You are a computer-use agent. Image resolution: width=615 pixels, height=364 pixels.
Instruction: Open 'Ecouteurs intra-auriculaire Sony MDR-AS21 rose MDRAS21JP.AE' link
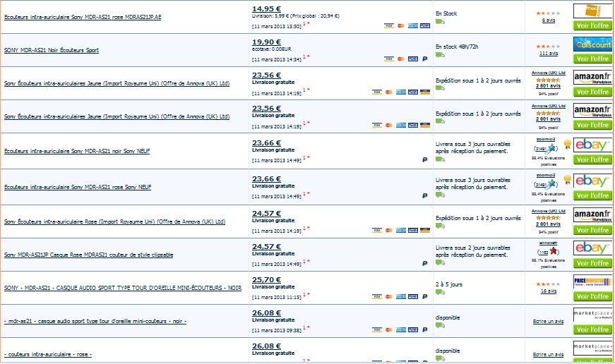[83, 17]
